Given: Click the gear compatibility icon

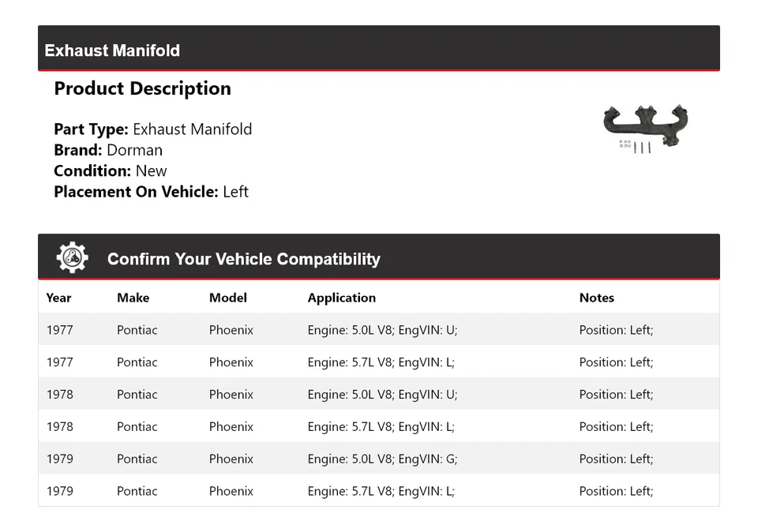Looking at the screenshot, I should (72, 258).
